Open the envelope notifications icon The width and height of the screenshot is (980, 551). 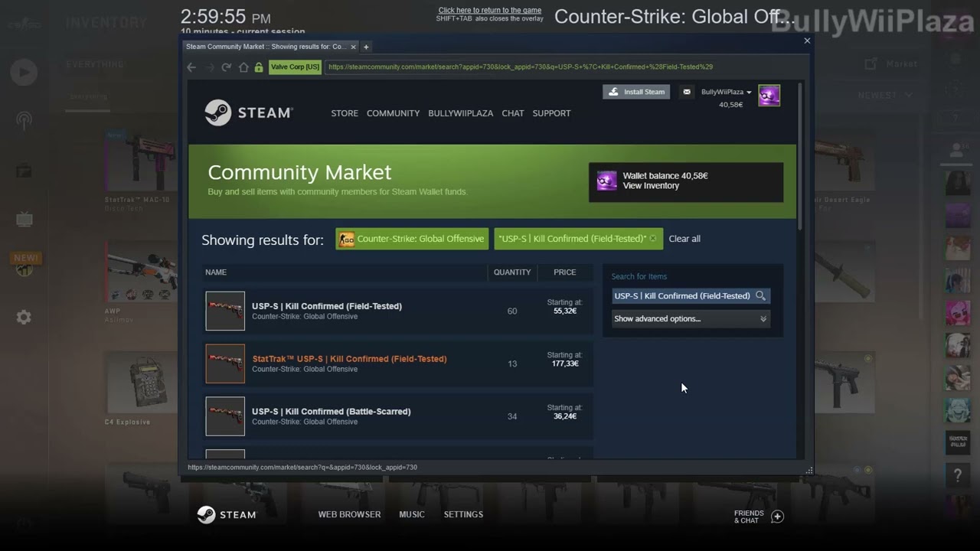coord(687,92)
